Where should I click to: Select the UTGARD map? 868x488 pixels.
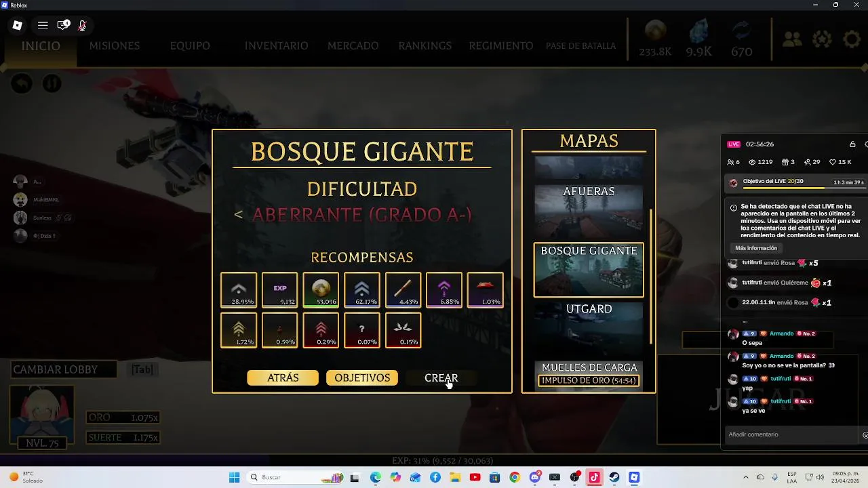(589, 328)
